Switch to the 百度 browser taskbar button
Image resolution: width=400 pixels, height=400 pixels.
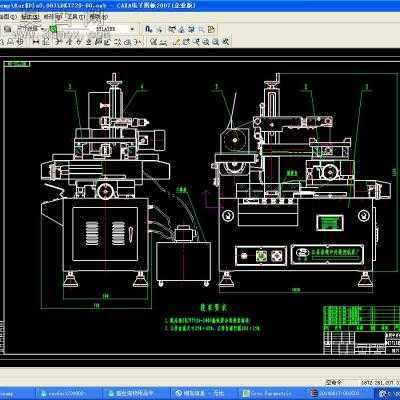204,393
